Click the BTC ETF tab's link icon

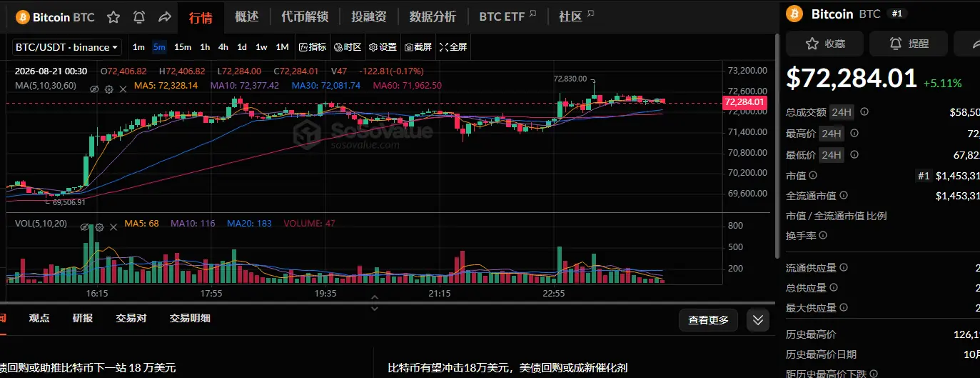click(533, 14)
